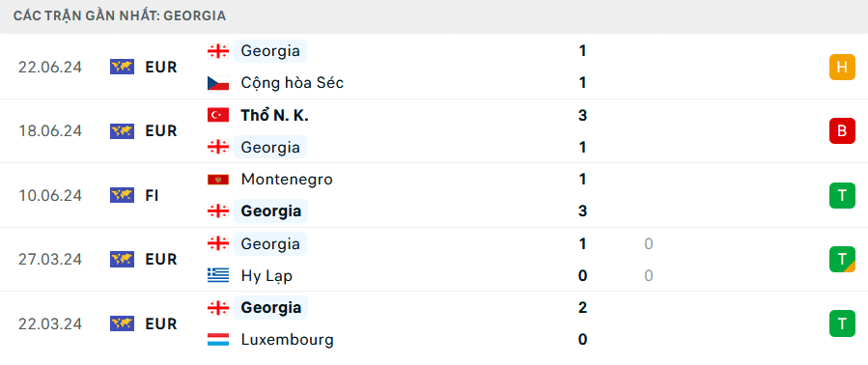
Task: Click the FI competition label
Action: 153,195
